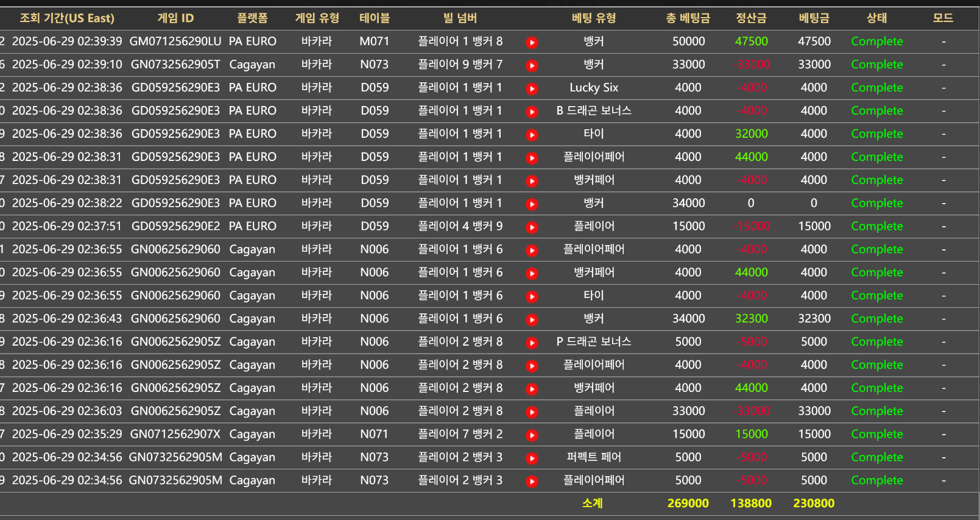Click timestamp 2025-06-29 02:39:39

click(67, 41)
